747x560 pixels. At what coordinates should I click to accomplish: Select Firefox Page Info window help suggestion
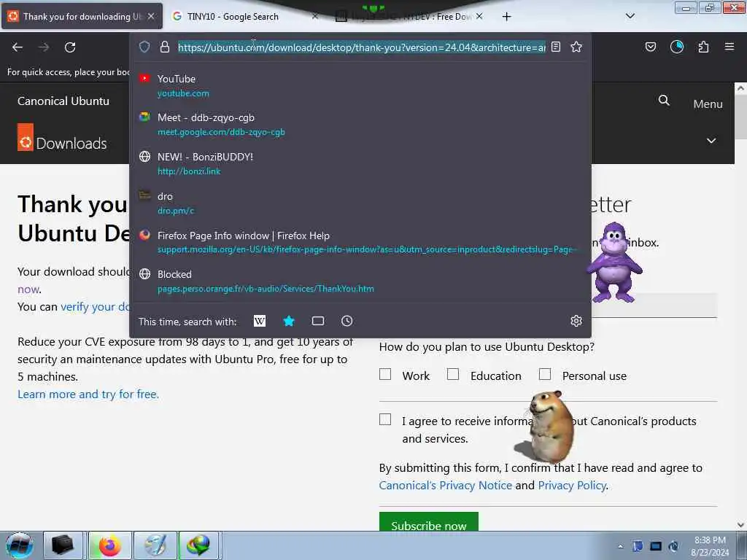[360, 242]
